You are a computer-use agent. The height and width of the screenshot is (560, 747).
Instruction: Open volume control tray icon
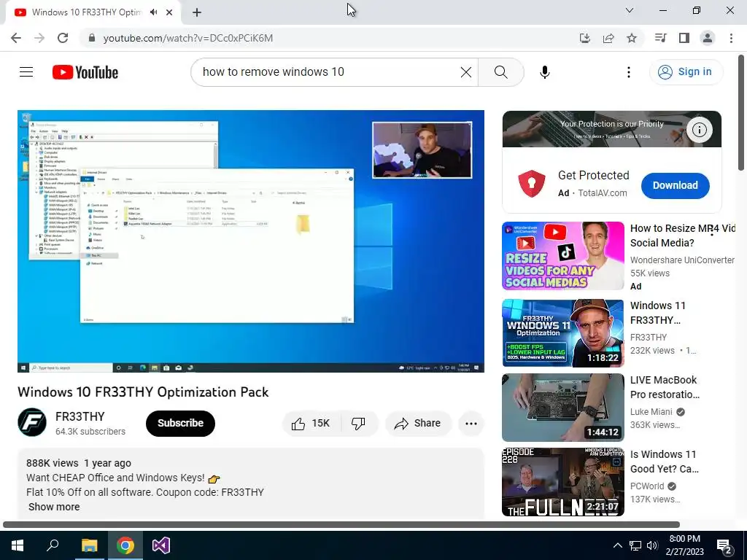point(652,545)
